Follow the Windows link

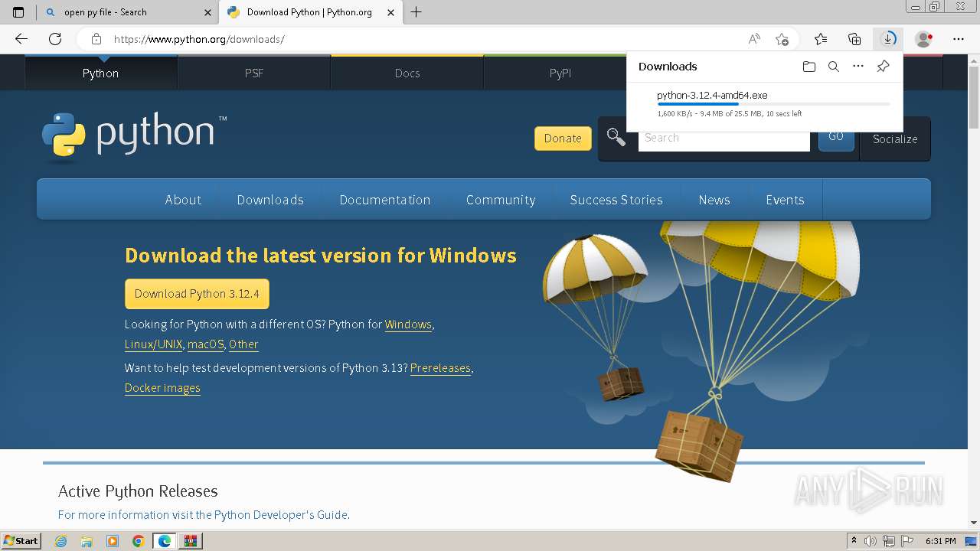(408, 324)
